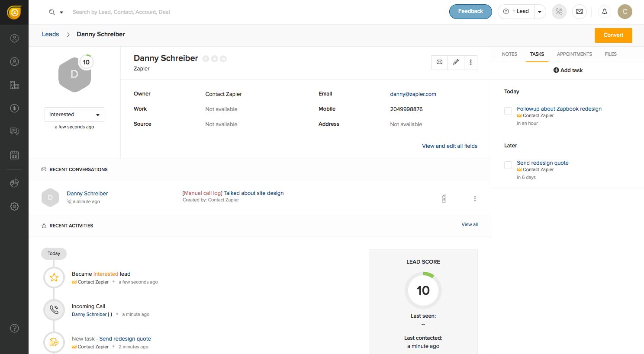644x354 pixels.
Task: Open the notifications bell icon
Action: coord(604,12)
